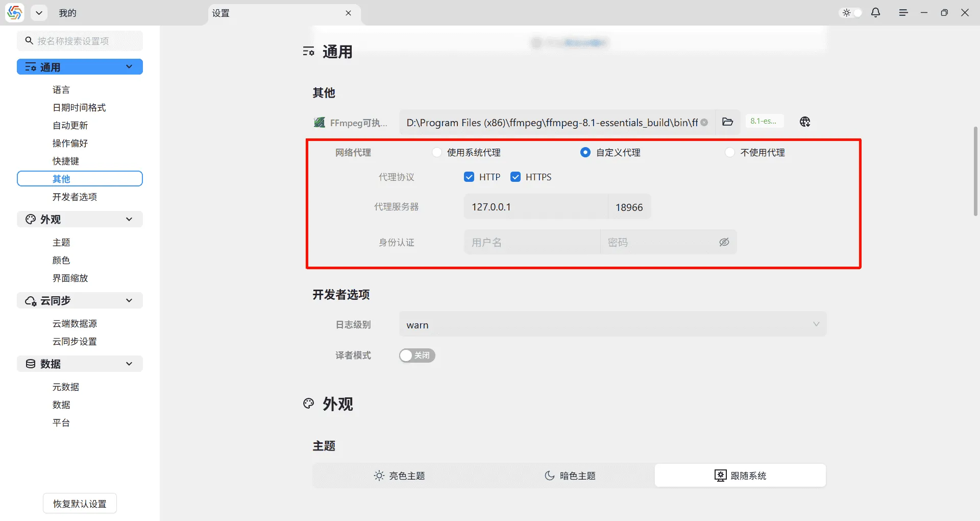Click the 数据 database icon in sidebar
980x521 pixels.
tap(31, 364)
